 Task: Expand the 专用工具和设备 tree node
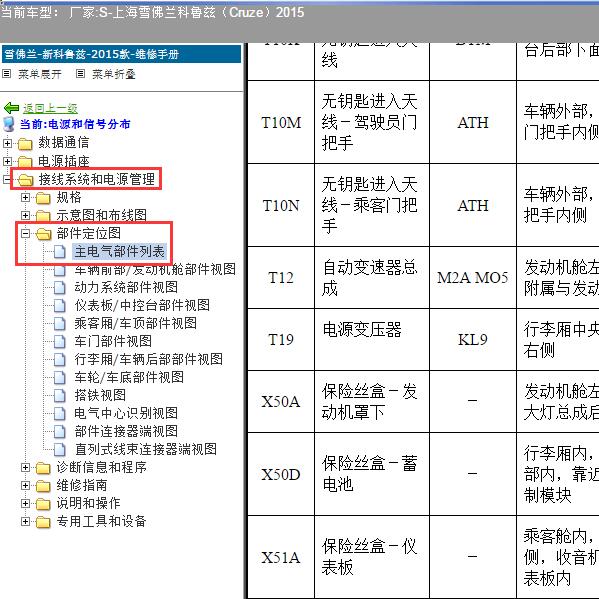click(25, 521)
